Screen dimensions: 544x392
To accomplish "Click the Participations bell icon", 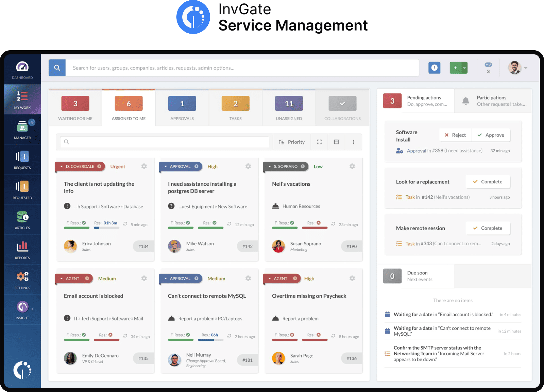I will (x=466, y=101).
